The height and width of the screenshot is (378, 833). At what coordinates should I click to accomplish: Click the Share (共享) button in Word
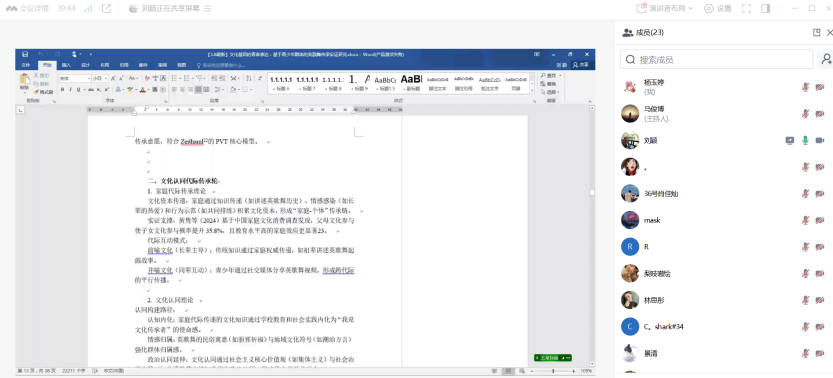581,65
